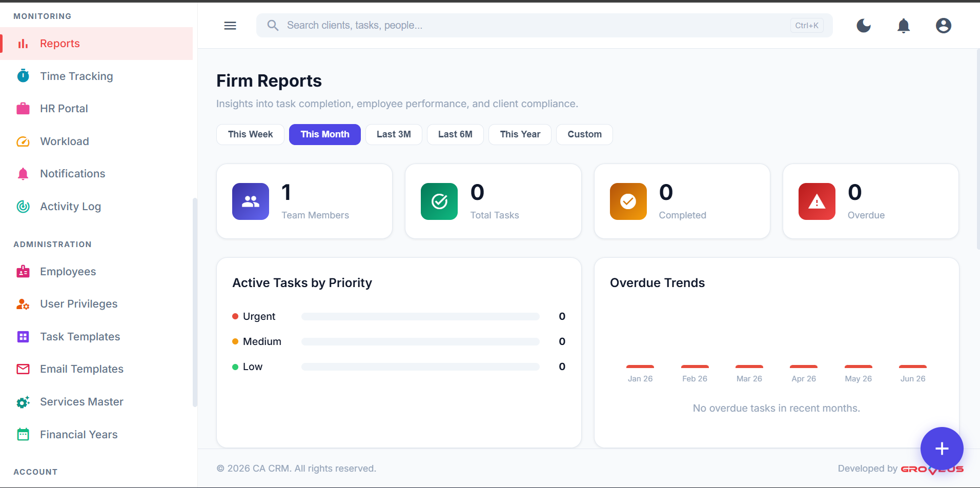Image resolution: width=980 pixels, height=488 pixels.
Task: Open Services Master
Action: coord(96,402)
